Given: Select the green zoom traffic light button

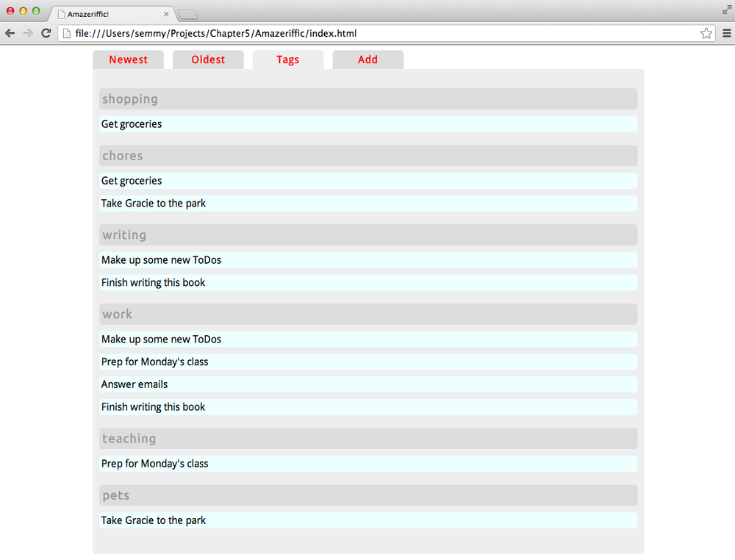Looking at the screenshot, I should click(34, 11).
